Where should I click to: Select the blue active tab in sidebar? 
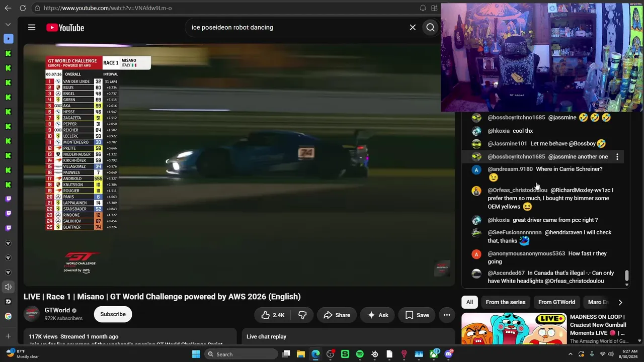(x=8, y=39)
